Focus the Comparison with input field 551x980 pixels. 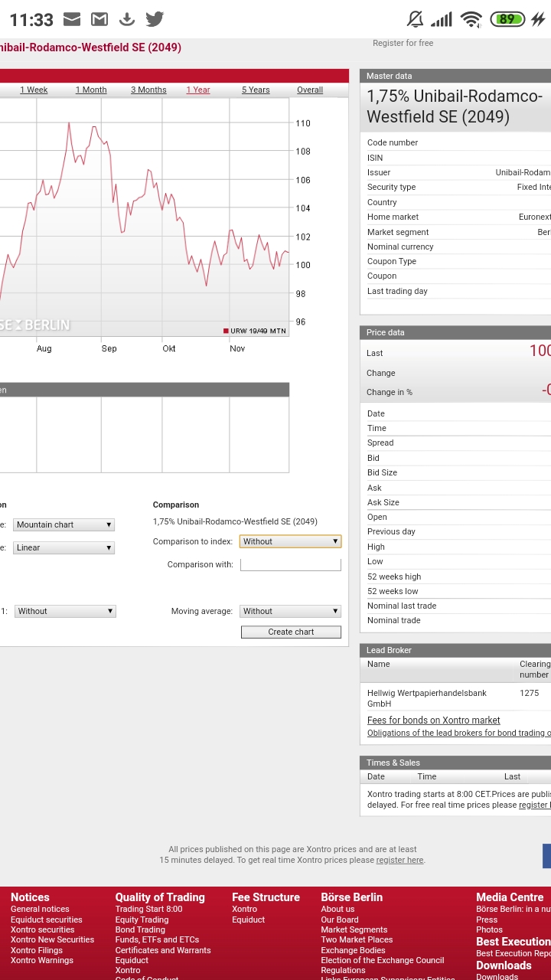[x=290, y=564]
